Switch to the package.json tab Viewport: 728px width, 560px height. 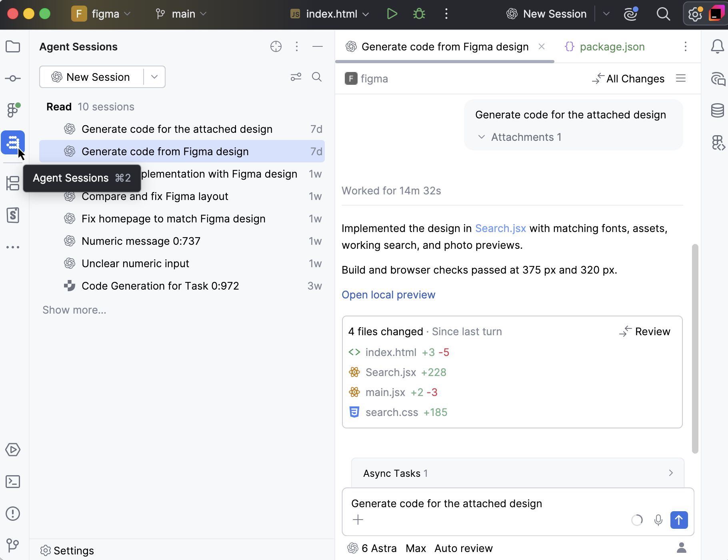(605, 47)
